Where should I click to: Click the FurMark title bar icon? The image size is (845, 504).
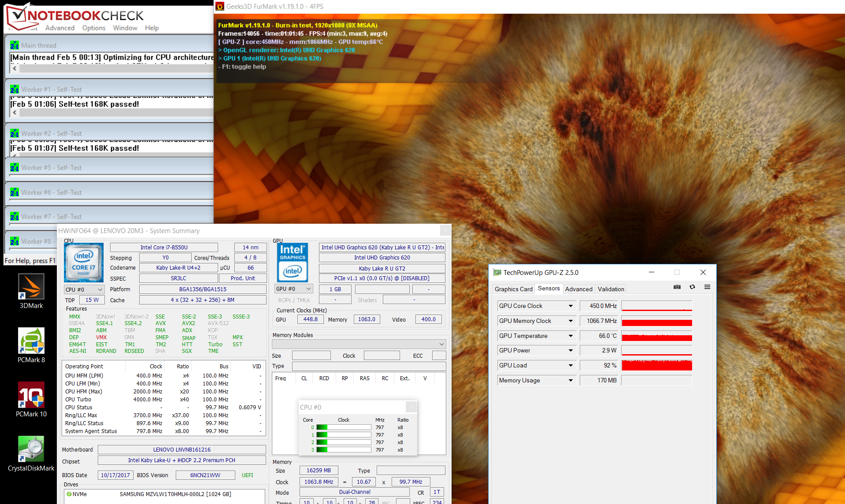219,6
